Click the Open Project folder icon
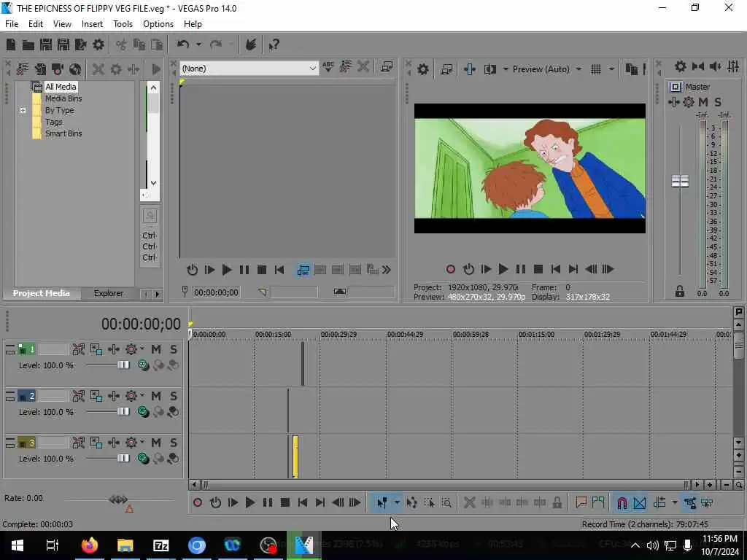Screen dimensions: 747x560 click(28, 44)
